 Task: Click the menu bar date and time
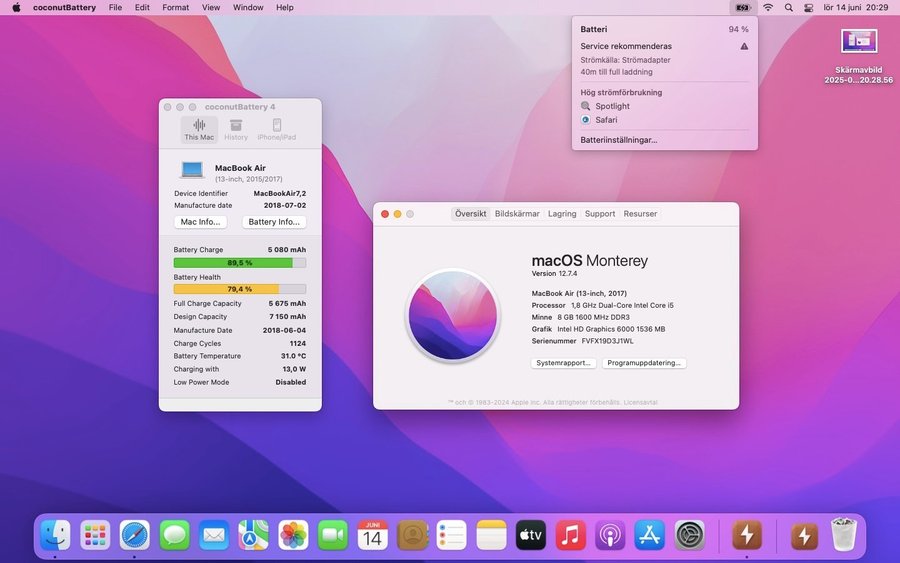click(856, 7)
